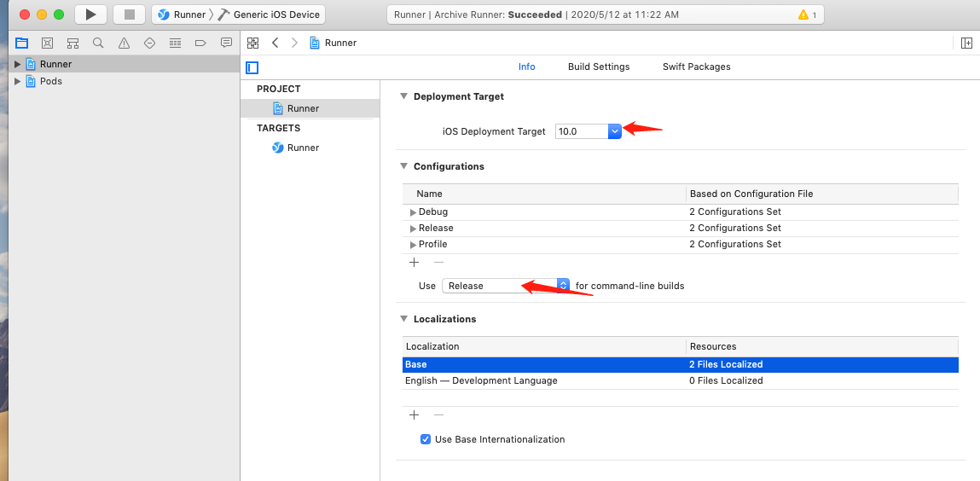
Task: Select the Base localization row
Action: pos(680,365)
